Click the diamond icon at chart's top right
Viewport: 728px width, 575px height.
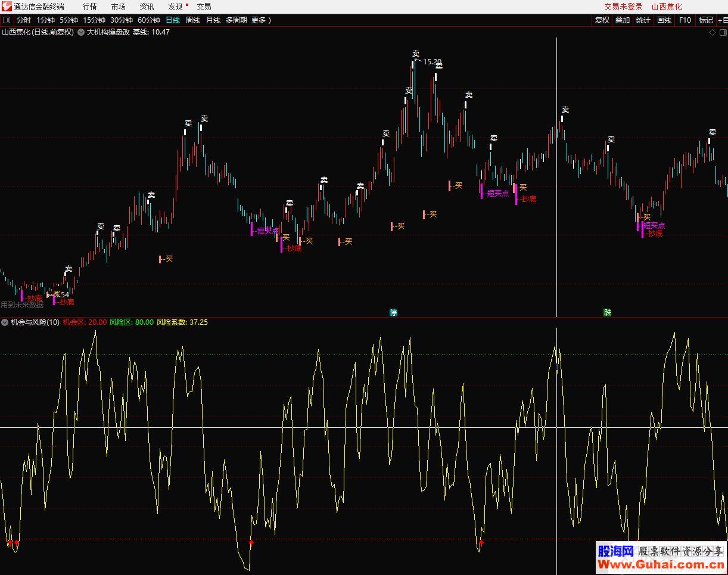tap(712, 33)
